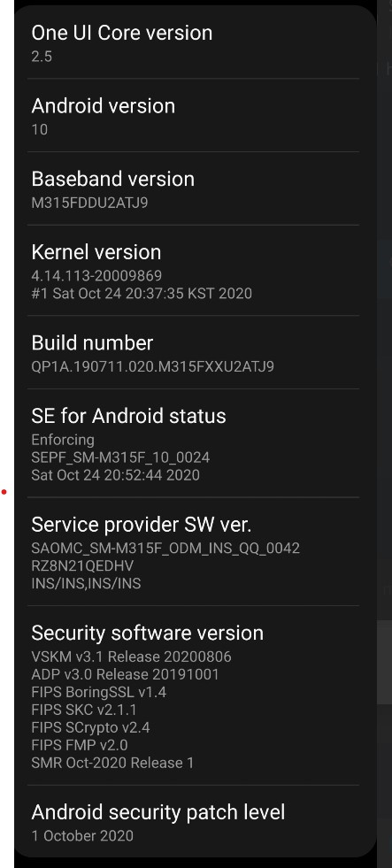Tap VSKM v3.1 Release 20200806 line
The width and height of the screenshot is (392, 868).
click(x=131, y=657)
